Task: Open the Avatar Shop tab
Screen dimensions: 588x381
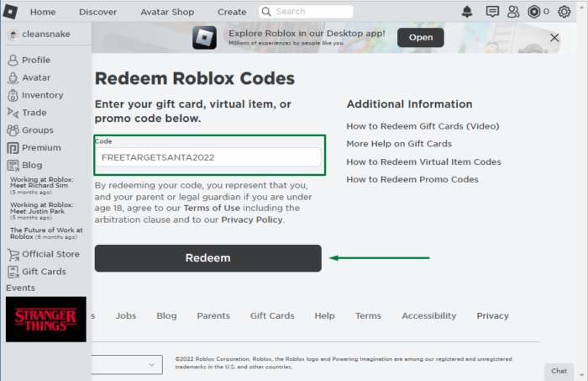Action: coord(167,12)
